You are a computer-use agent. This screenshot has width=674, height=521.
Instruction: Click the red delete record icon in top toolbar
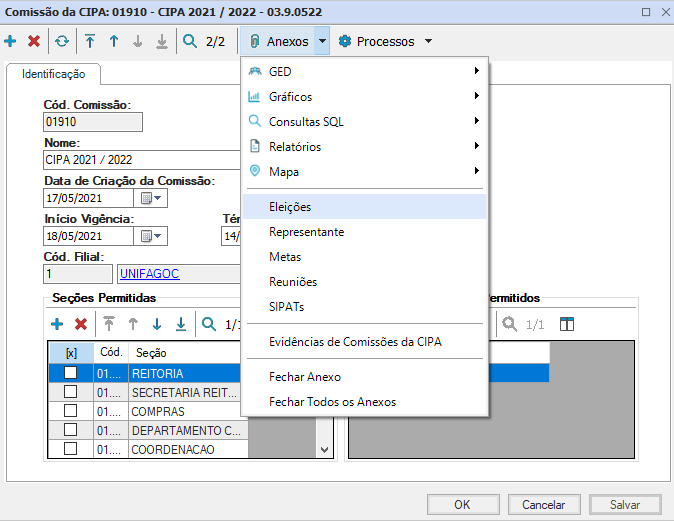(34, 42)
